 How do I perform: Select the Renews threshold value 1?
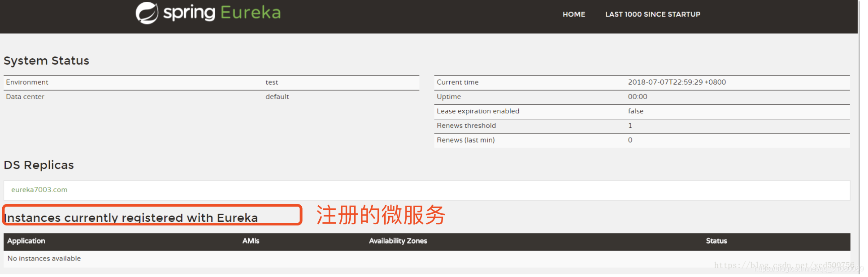click(x=630, y=126)
